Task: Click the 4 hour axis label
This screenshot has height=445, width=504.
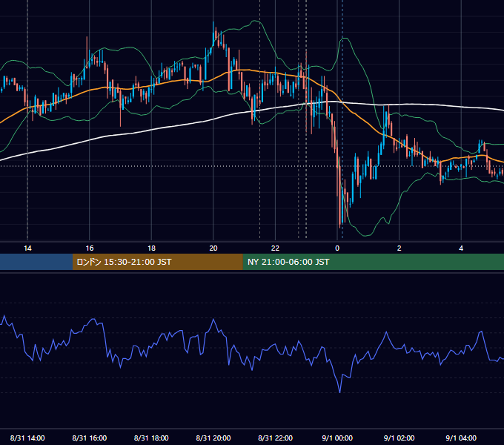Action: click(461, 248)
